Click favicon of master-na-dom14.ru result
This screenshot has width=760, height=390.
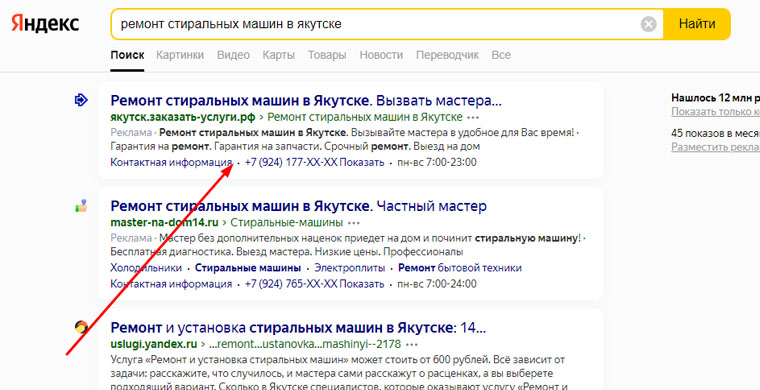[80, 205]
